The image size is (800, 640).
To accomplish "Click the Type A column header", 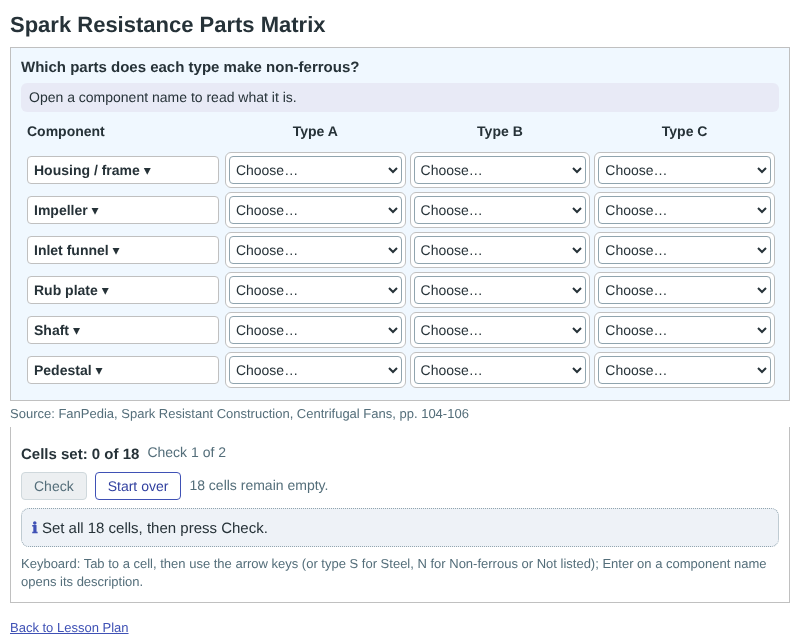I will point(315,132).
